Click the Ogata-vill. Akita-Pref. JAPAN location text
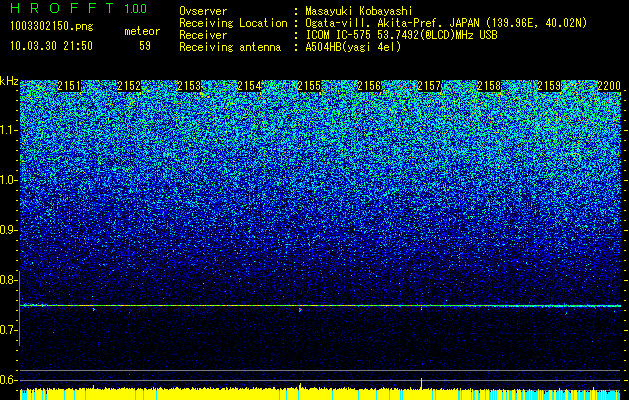This screenshot has width=629, height=400. [446, 23]
